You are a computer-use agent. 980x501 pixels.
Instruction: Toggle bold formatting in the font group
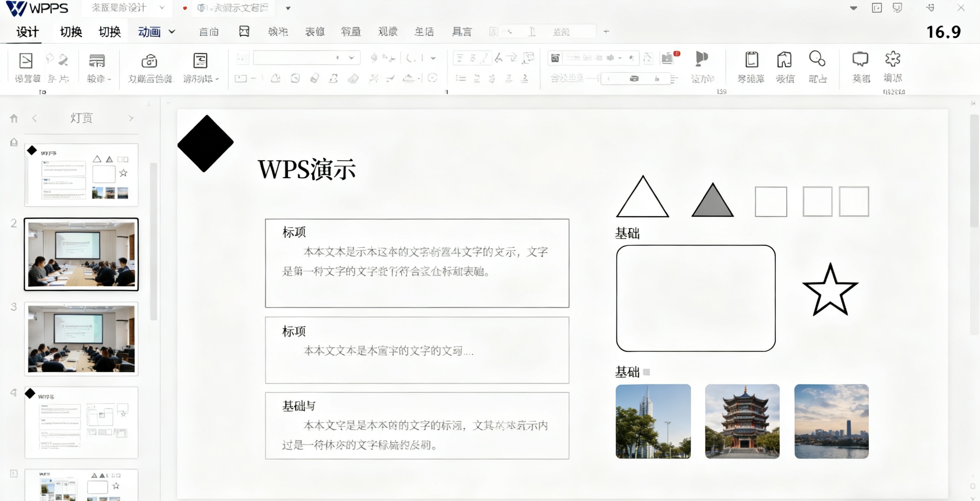point(473,58)
